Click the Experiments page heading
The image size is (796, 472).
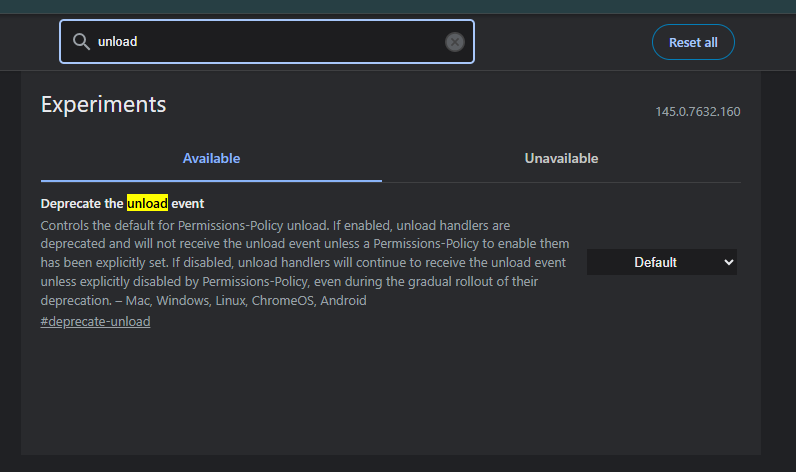click(103, 104)
